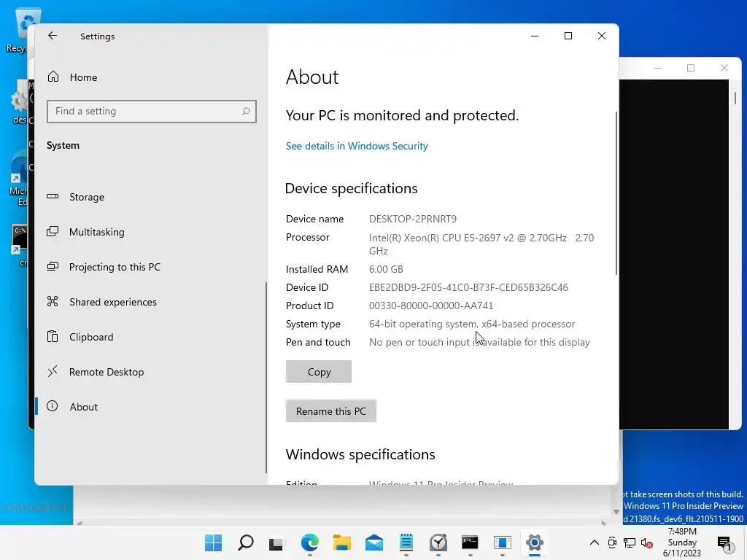Open the clock and date flyout
The width and height of the screenshot is (747, 560).
682,542
